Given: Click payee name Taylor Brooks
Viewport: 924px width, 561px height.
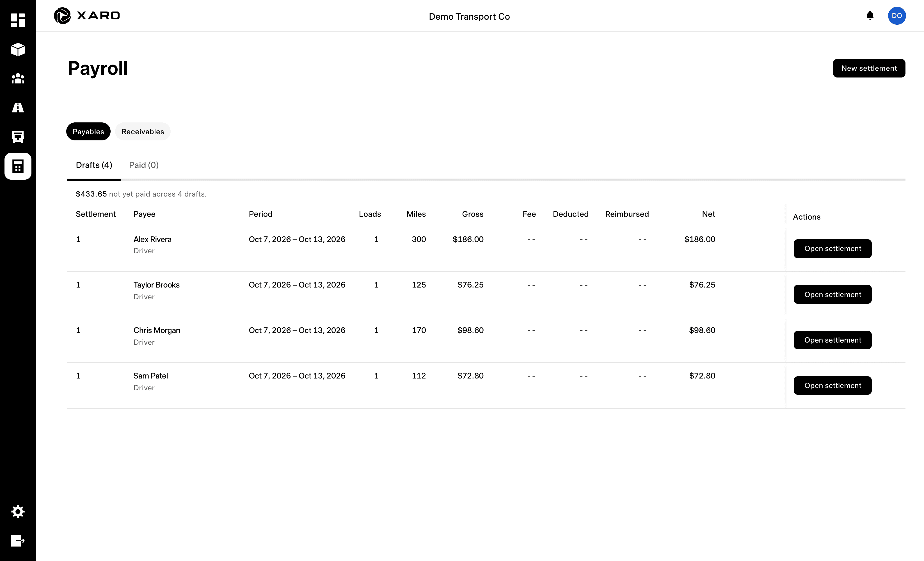Looking at the screenshot, I should click(156, 285).
